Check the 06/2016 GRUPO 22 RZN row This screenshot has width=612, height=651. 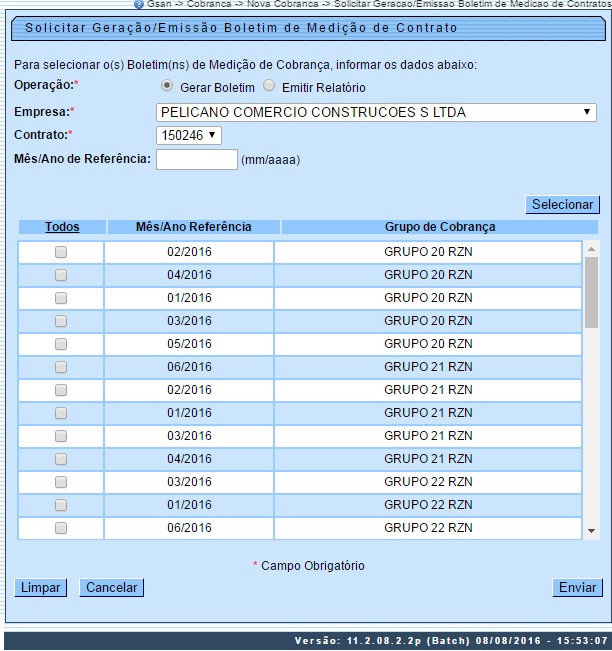pyautogui.click(x=61, y=528)
